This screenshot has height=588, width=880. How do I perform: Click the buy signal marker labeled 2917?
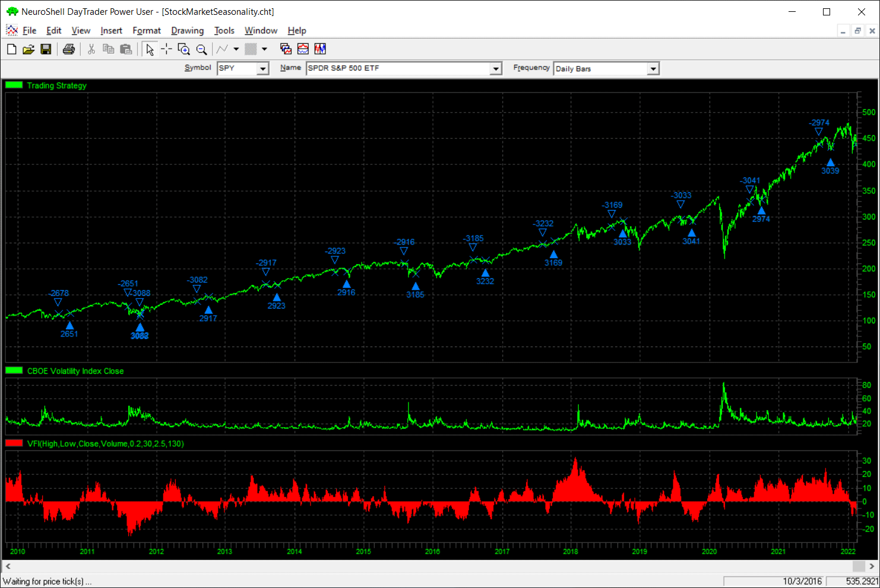pyautogui.click(x=208, y=310)
